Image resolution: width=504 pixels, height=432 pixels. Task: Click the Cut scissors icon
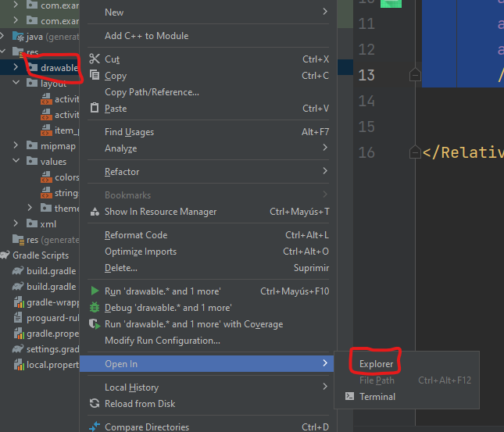pyautogui.click(x=95, y=59)
